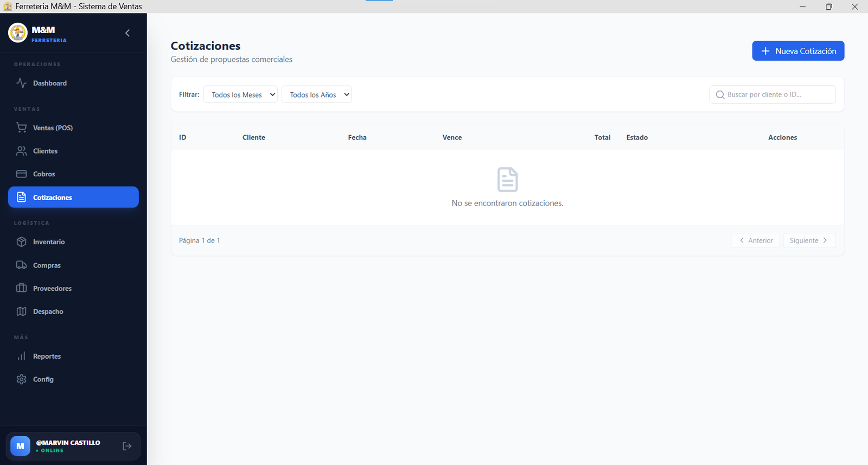Viewport: 868px width, 465px height.
Task: Click the logout icon beside Marvin Castillo
Action: click(127, 446)
